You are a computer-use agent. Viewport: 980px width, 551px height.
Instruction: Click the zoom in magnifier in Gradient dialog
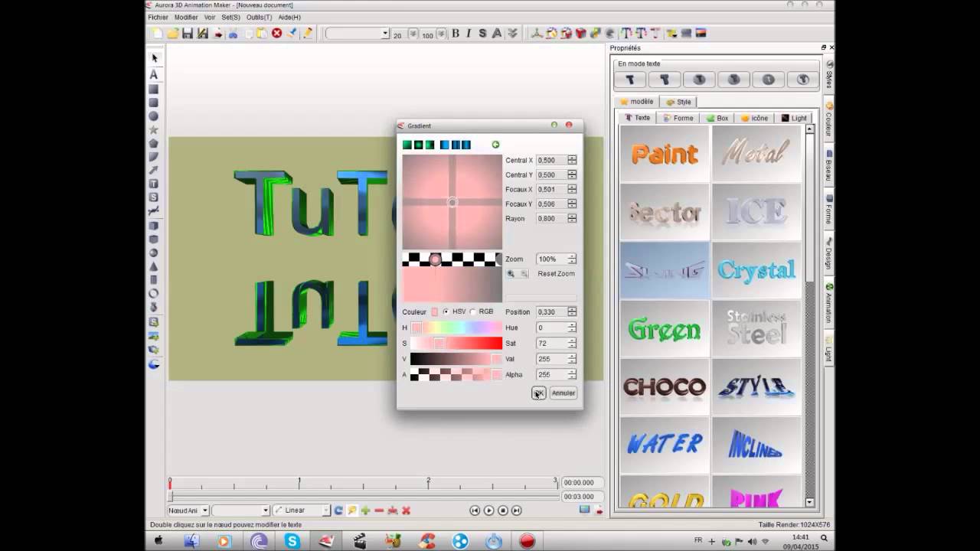[x=511, y=274]
